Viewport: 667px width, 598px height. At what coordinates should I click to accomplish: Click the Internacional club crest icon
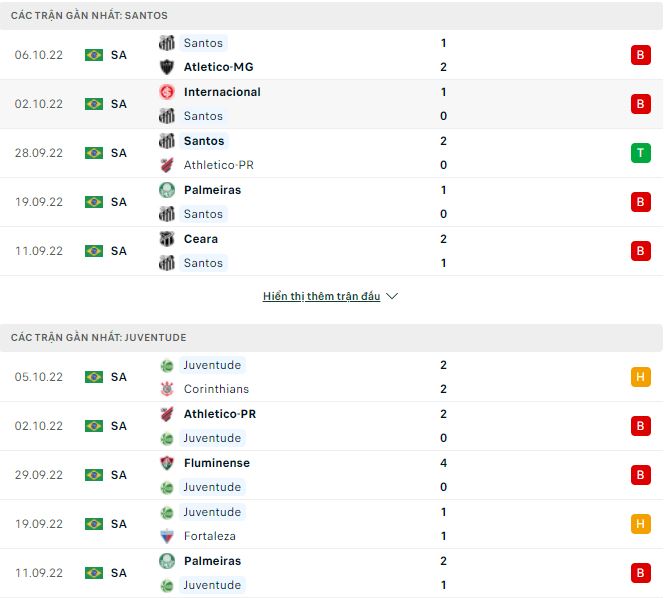tap(167, 92)
